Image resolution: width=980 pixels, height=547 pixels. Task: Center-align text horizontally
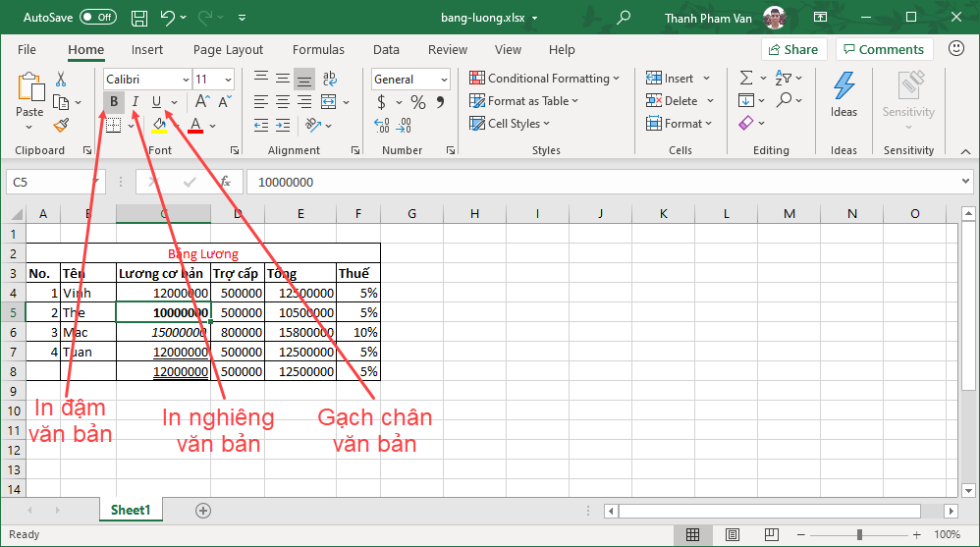coord(283,101)
